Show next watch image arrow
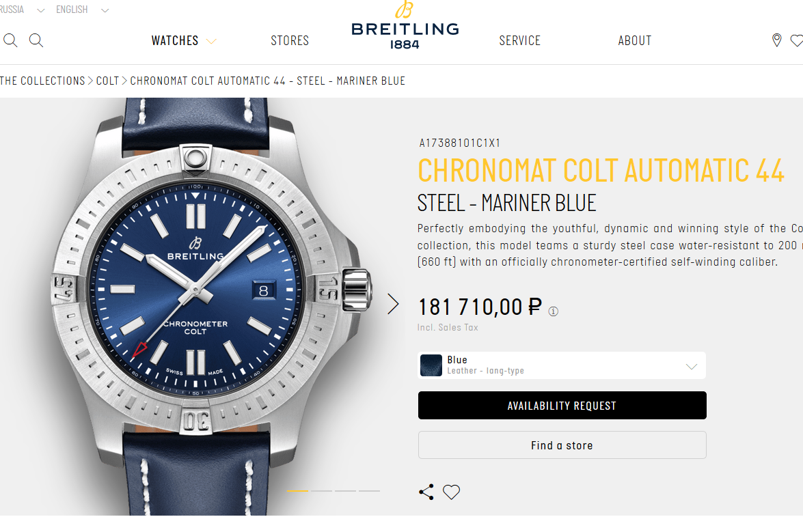Image resolution: width=803 pixels, height=532 pixels. click(393, 304)
